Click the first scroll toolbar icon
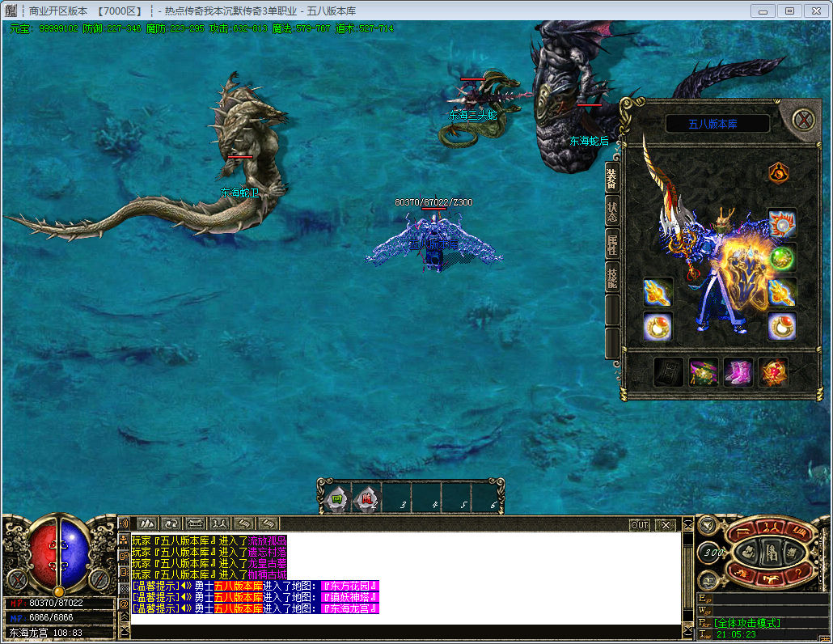833x644 pixels. point(244,524)
